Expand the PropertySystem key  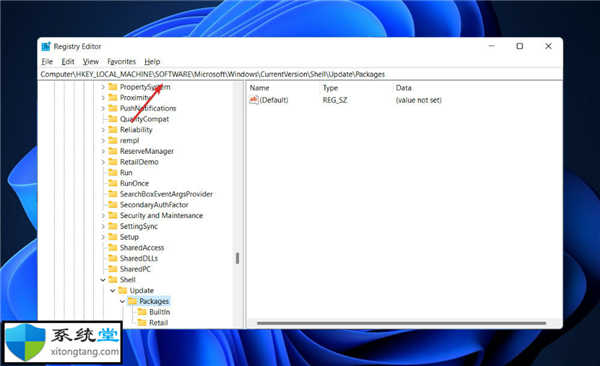coord(103,87)
